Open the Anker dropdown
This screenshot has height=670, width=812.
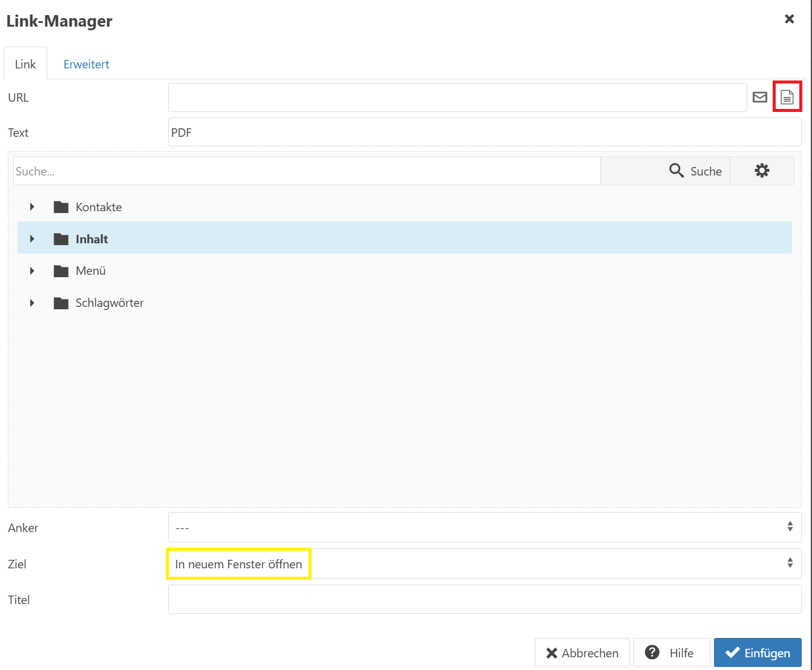(484, 527)
